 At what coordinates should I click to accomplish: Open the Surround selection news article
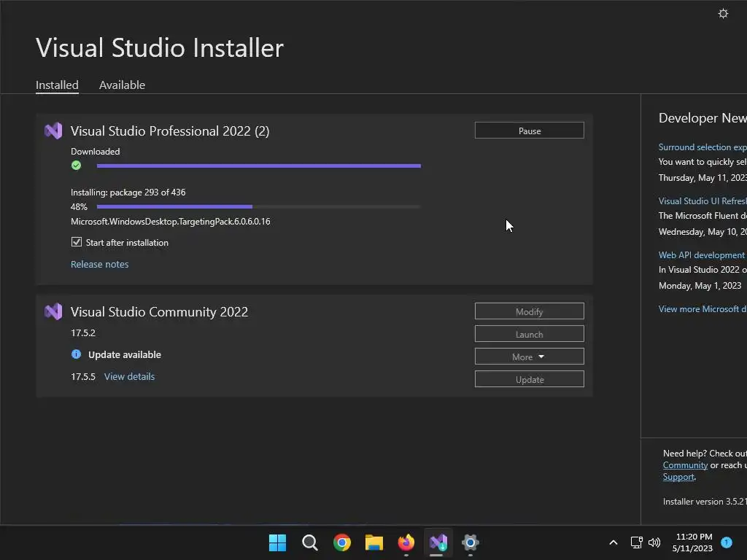[x=703, y=147]
